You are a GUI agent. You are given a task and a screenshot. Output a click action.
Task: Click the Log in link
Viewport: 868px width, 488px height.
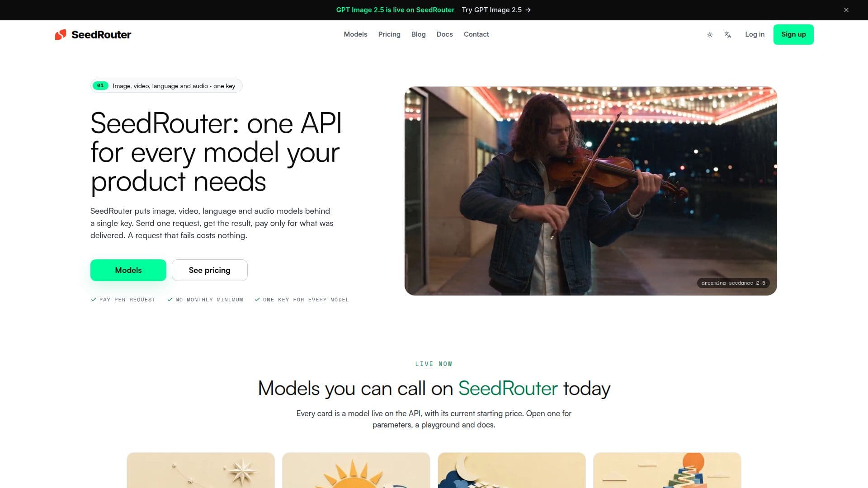pos(755,34)
